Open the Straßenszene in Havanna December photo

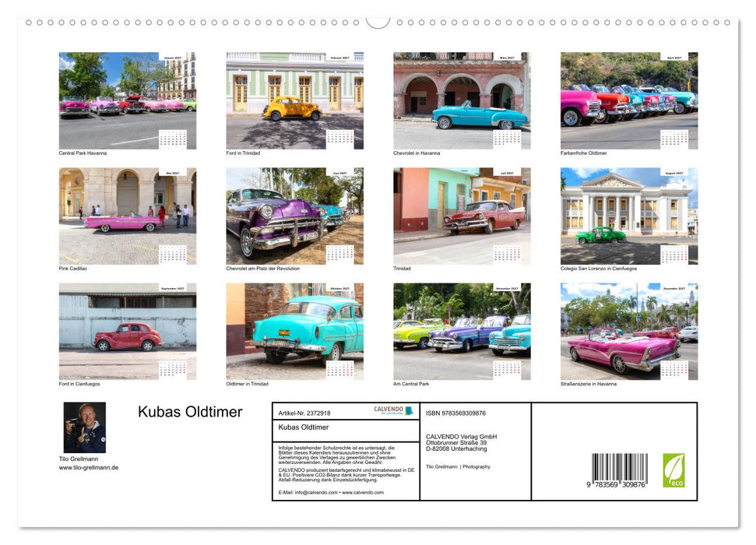[629, 332]
